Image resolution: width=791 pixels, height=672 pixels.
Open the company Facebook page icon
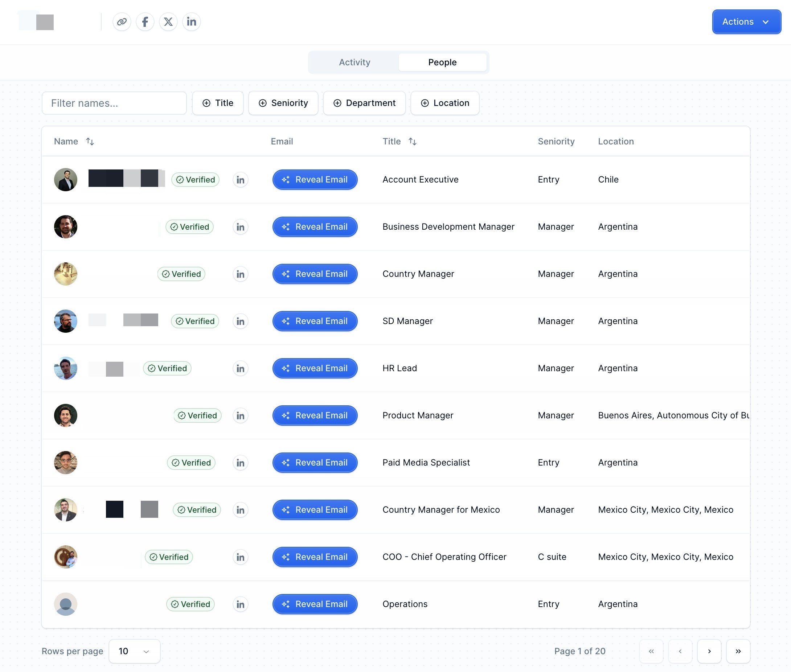point(145,22)
